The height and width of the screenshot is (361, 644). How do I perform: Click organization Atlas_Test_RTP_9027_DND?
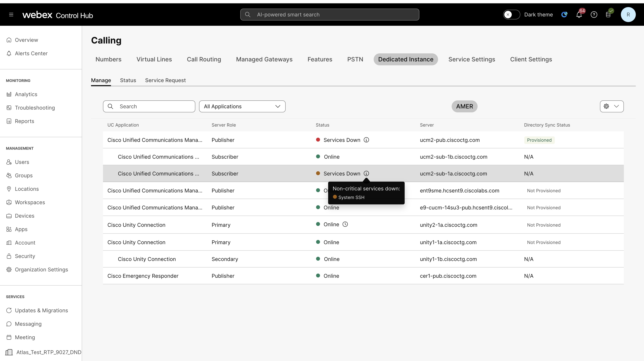click(x=43, y=352)
